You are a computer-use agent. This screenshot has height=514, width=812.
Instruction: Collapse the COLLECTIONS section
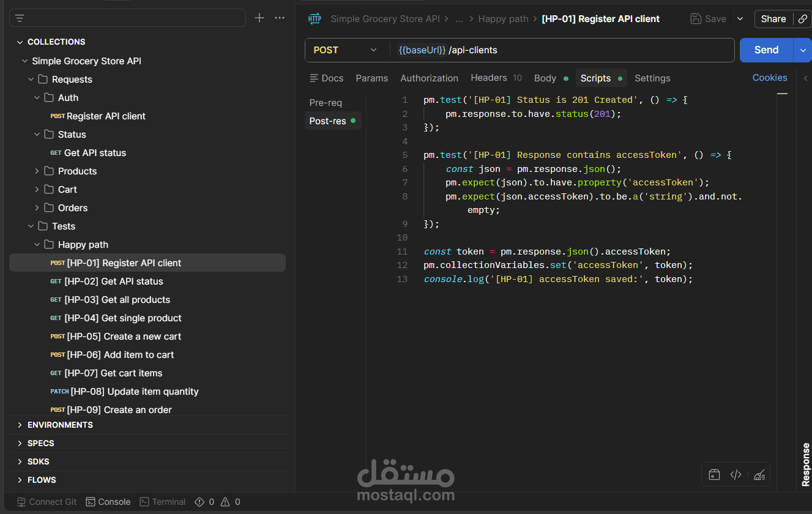[20, 42]
